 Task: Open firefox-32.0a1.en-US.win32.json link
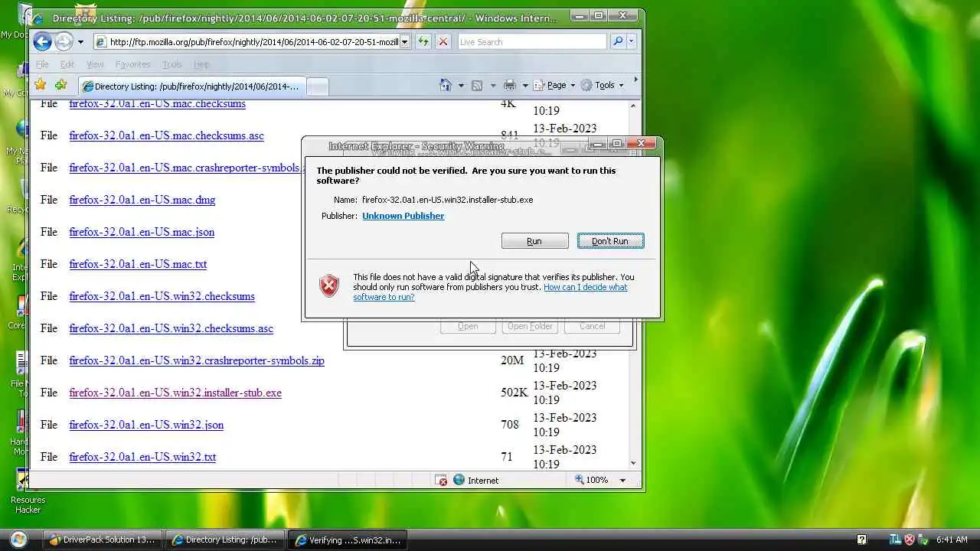point(146,425)
